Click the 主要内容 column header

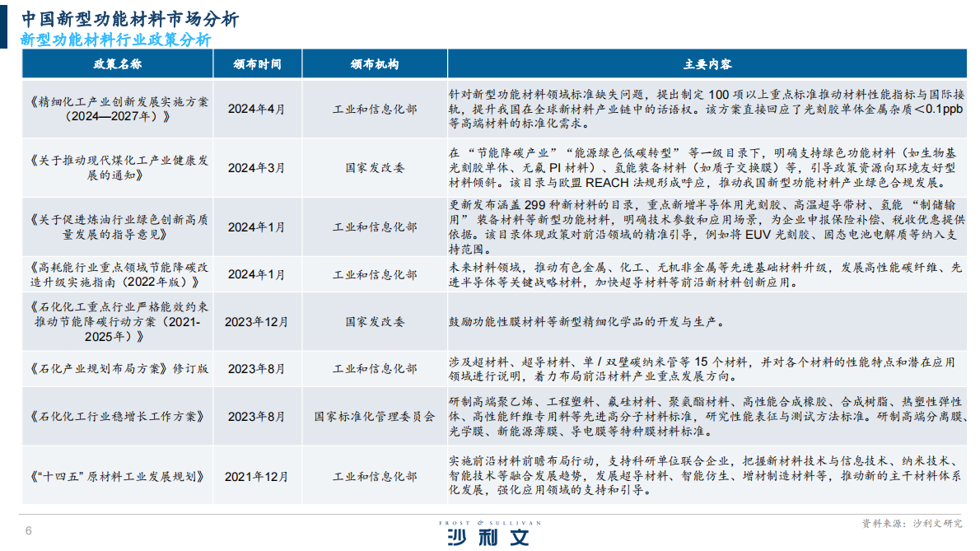[710, 62]
